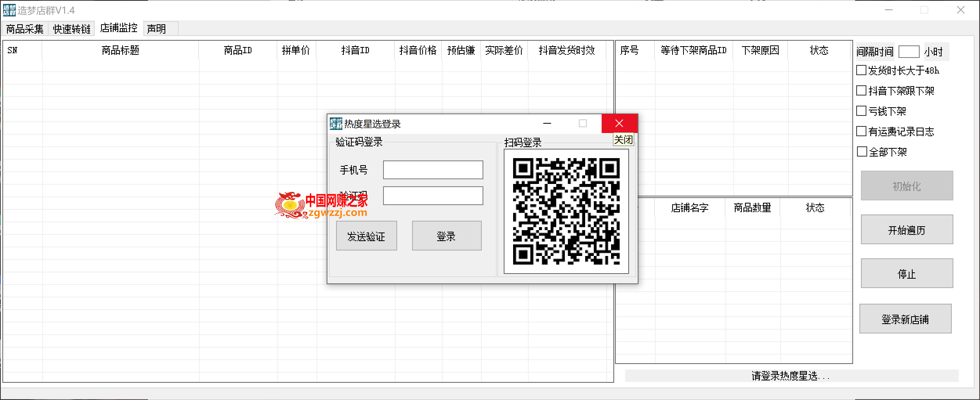Enable 有运费记录日志 checkbox
Viewport: 980px width, 400px height.
[x=861, y=132]
